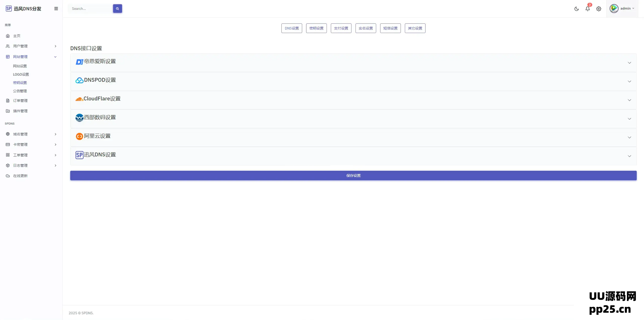Image resolution: width=644 pixels, height=320 pixels.
Task: Click the DNSPOD logo icon
Action: (79, 80)
